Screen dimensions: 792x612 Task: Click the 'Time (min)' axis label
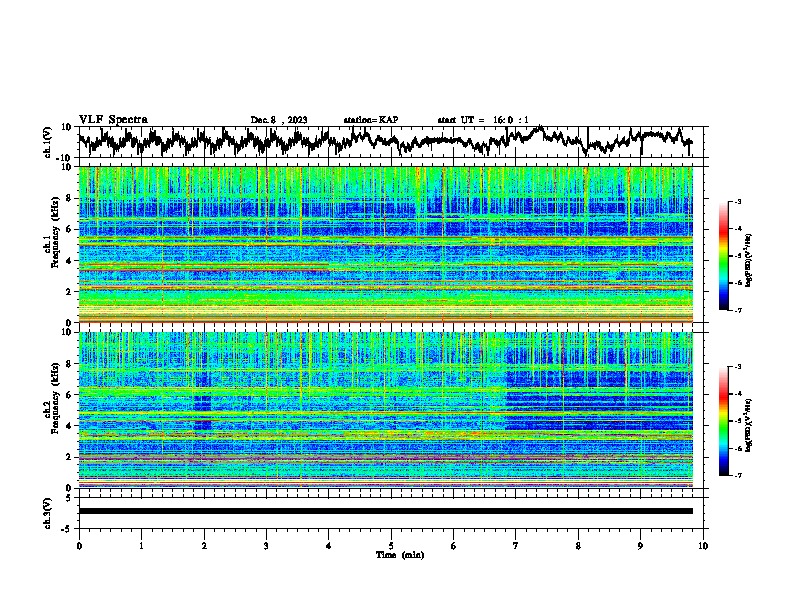pyautogui.click(x=400, y=555)
